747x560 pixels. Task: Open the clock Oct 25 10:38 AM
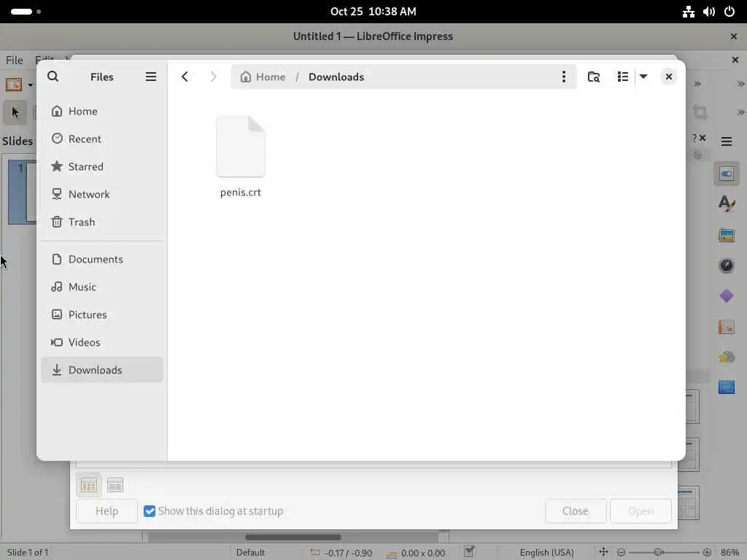[x=373, y=12]
